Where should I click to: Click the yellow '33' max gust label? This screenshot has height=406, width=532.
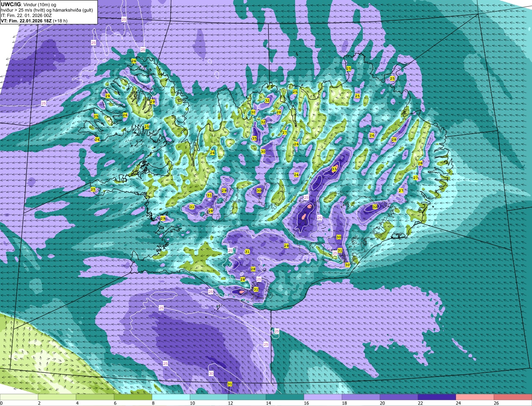coord(334,169)
